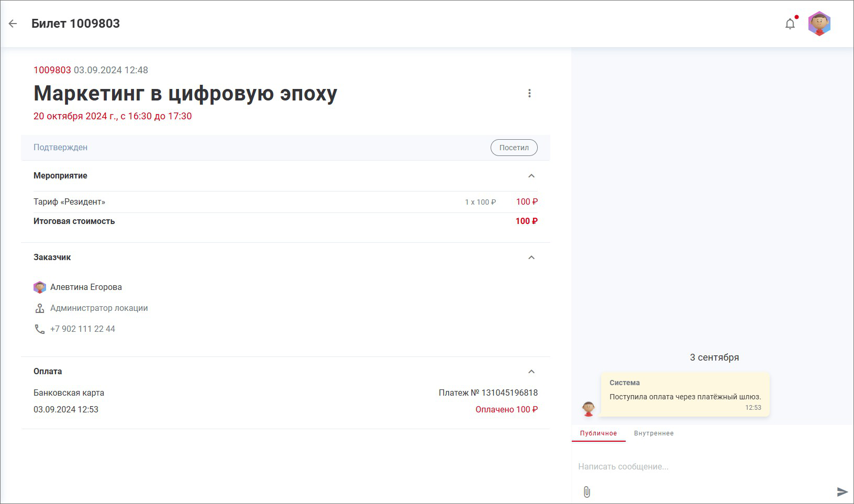Click the administrator role icon
This screenshot has width=854, height=504.
(x=40, y=308)
